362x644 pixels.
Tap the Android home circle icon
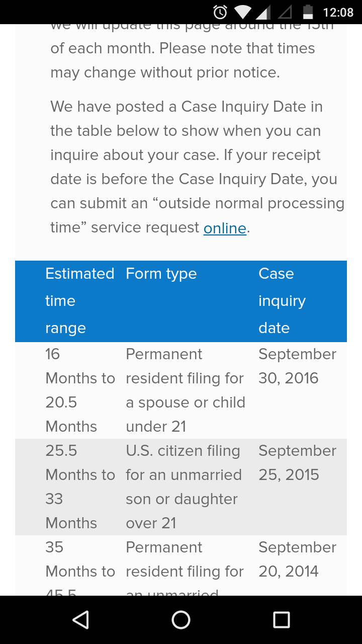tap(181, 620)
